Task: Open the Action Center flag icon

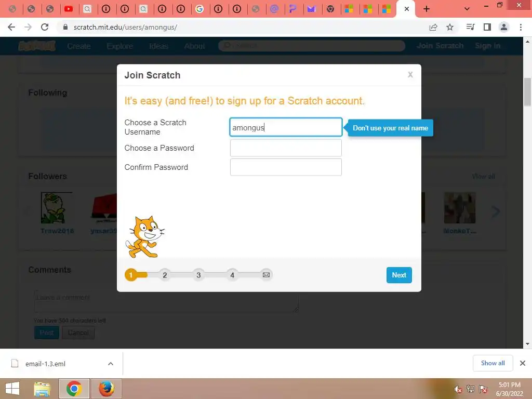Action: click(x=483, y=389)
